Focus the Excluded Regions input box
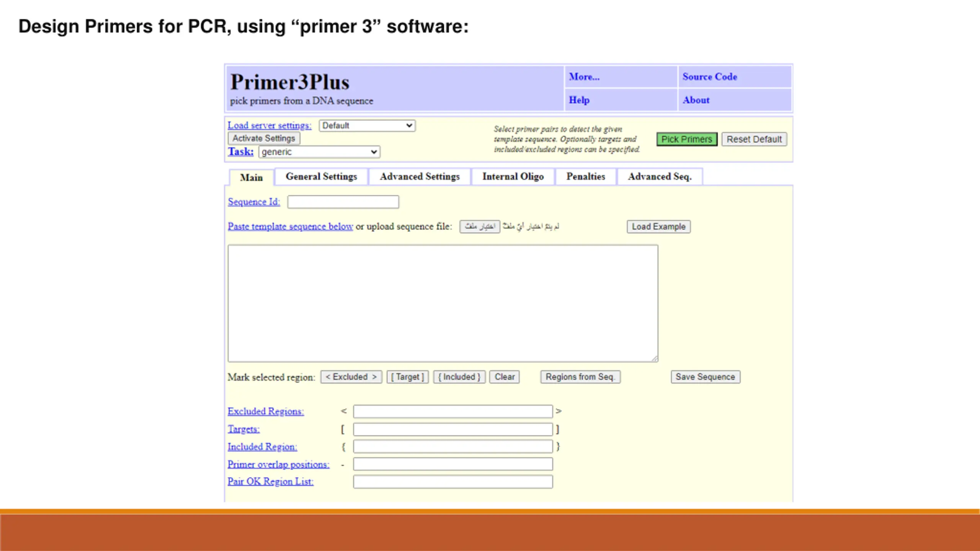This screenshot has height=551, width=980. click(x=452, y=411)
